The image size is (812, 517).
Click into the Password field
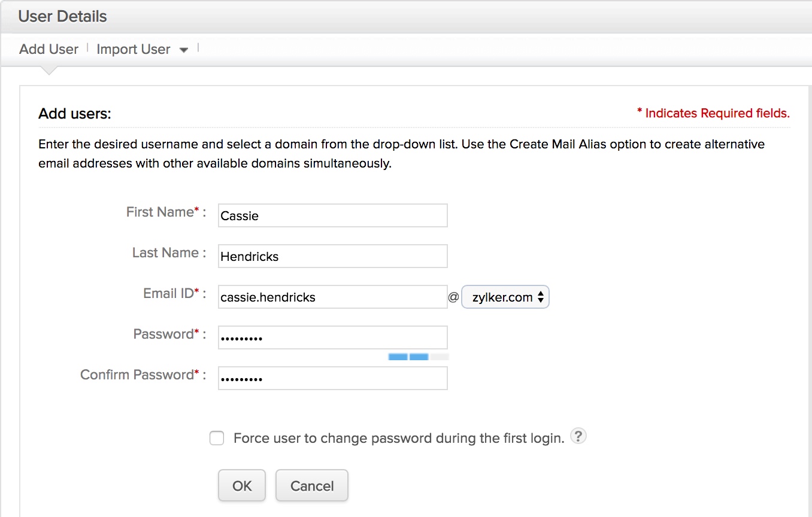click(x=332, y=337)
